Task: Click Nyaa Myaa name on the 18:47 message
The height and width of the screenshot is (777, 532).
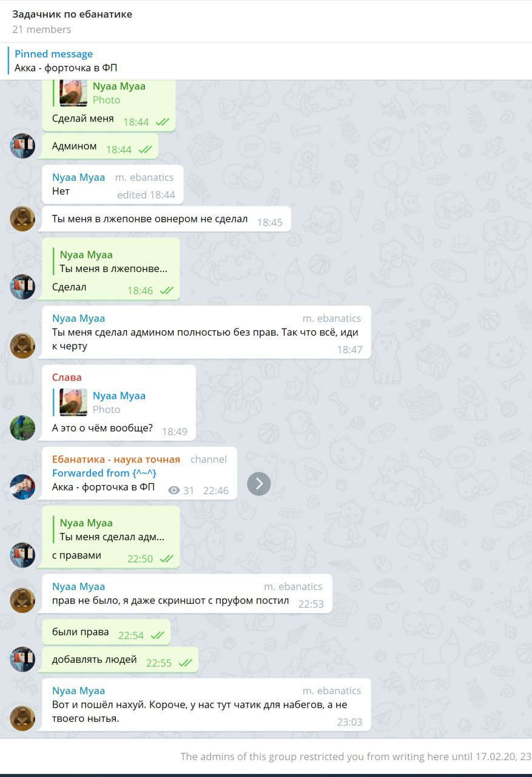Action: pos(78,318)
